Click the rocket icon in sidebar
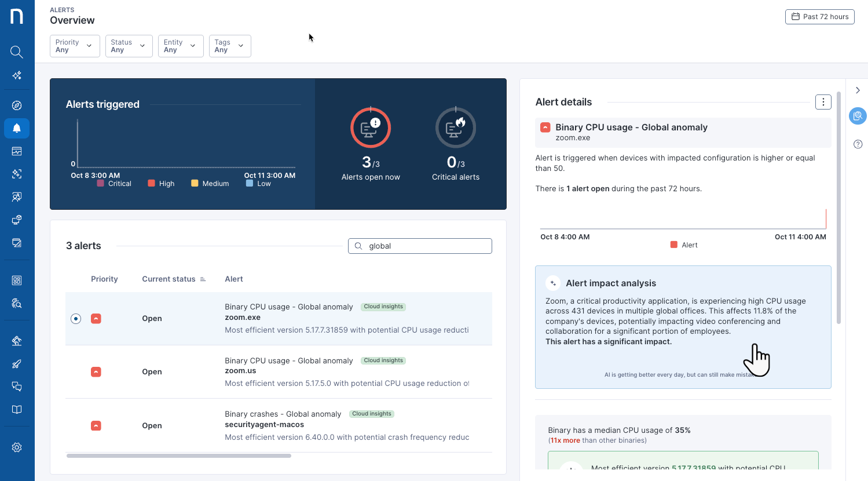868x481 pixels. [17, 364]
